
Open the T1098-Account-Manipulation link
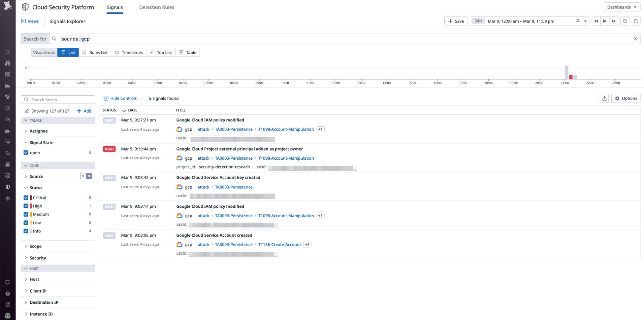(286, 129)
